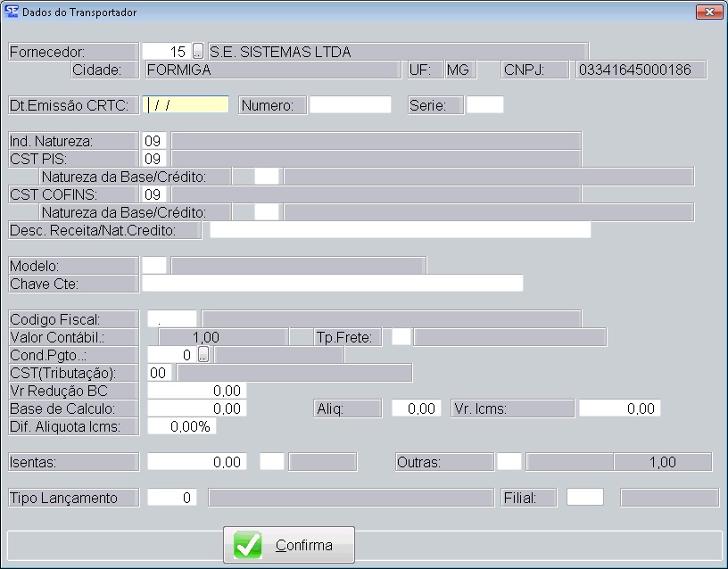Focus the Chave Cte text field
The width and height of the screenshot is (728, 569).
pyautogui.click(x=332, y=284)
